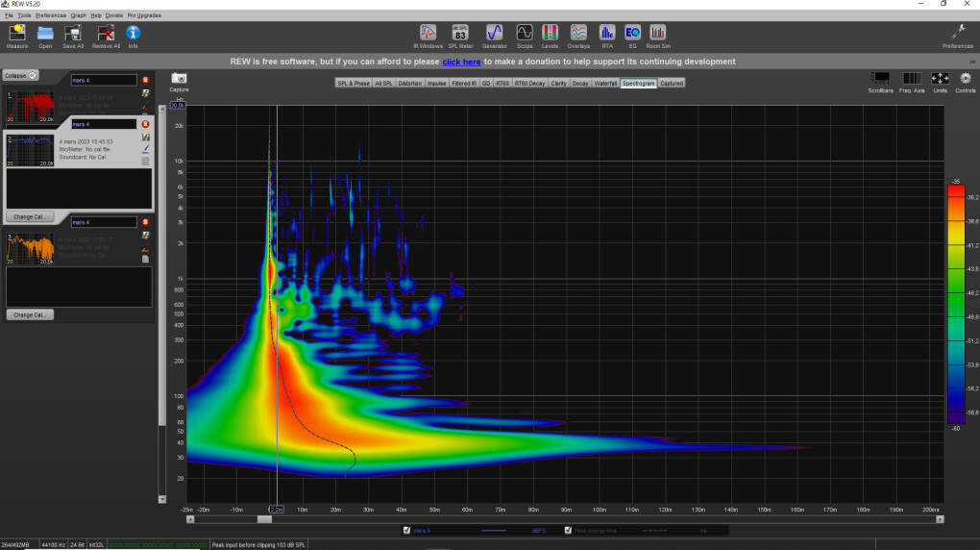Switch to Clarity tab
The width and height of the screenshot is (980, 550).
[x=559, y=84]
